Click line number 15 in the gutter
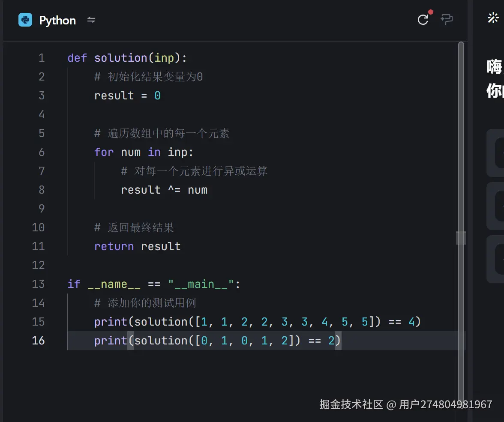Screen dimensions: 504x422 pyautogui.click(x=38, y=322)
